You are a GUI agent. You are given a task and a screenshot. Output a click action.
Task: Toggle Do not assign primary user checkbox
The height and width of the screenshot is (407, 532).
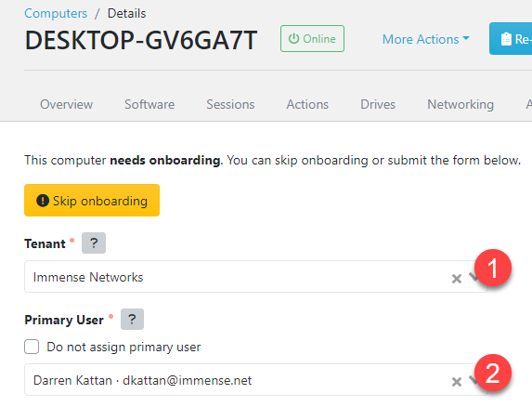tap(32, 347)
